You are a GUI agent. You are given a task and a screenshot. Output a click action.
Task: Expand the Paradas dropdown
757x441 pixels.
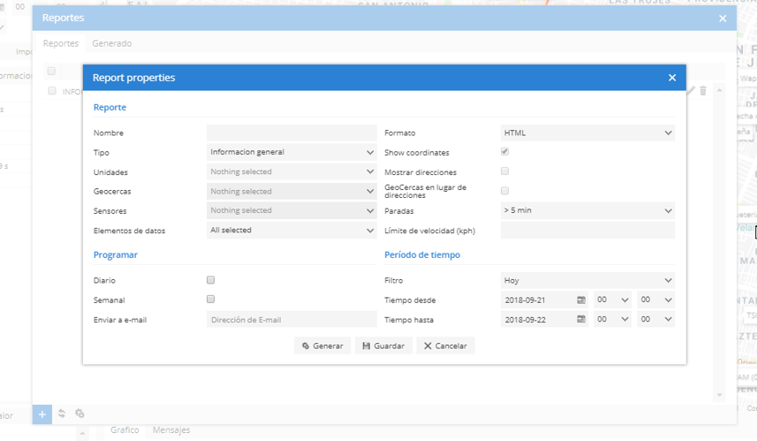point(587,211)
